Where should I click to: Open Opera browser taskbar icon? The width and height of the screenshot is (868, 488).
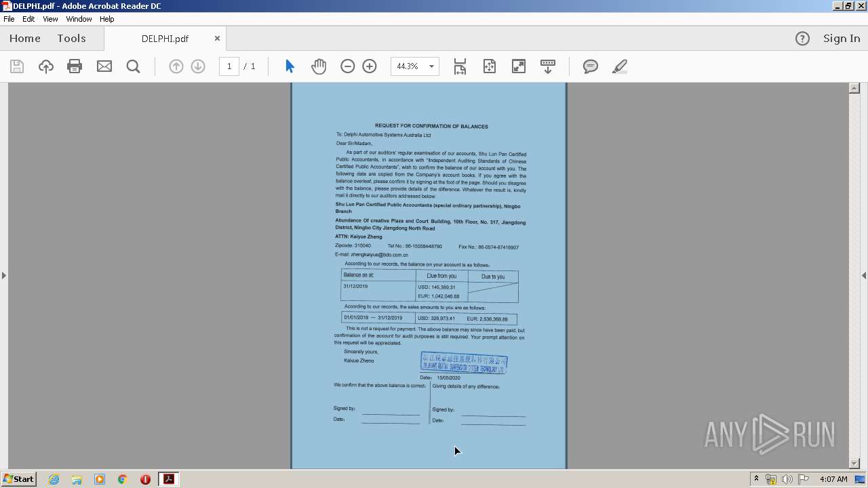tap(145, 479)
